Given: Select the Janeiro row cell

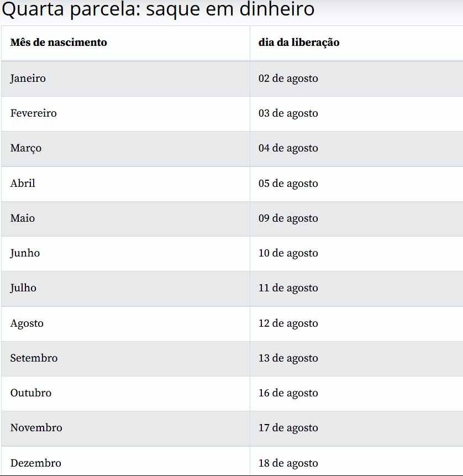Looking at the screenshot, I should tap(28, 79).
